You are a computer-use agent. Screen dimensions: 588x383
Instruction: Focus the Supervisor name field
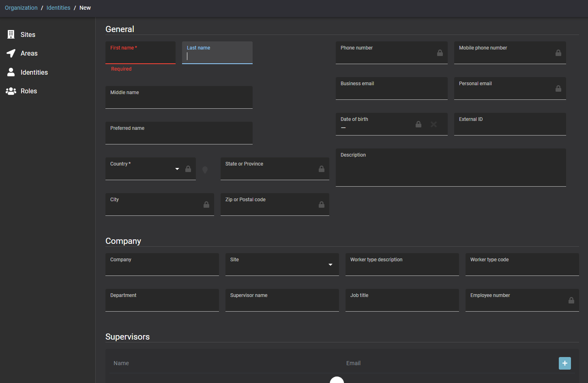[x=282, y=300]
